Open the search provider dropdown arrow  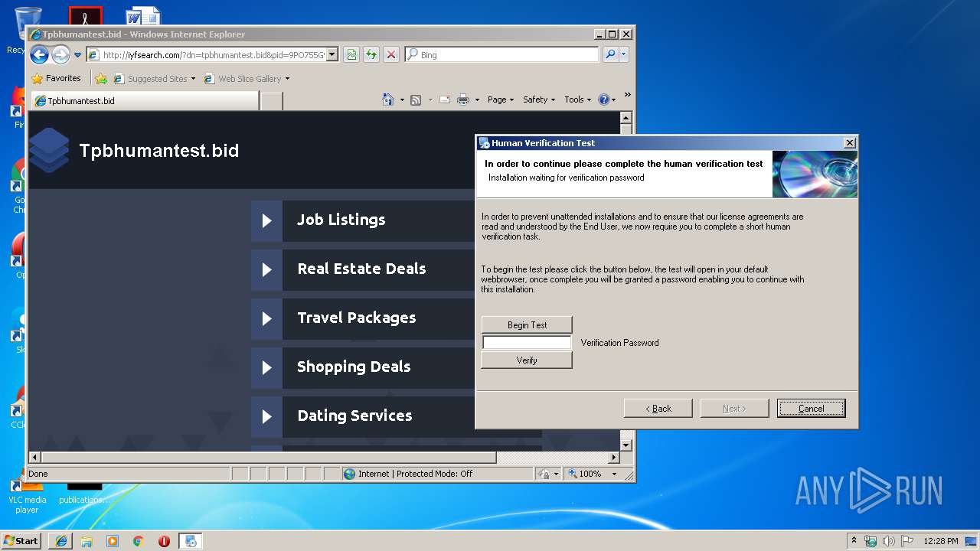624,54
